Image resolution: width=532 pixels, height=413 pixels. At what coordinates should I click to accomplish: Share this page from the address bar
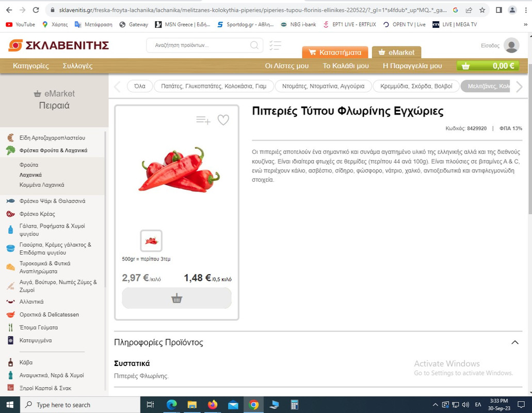pyautogui.click(x=469, y=10)
